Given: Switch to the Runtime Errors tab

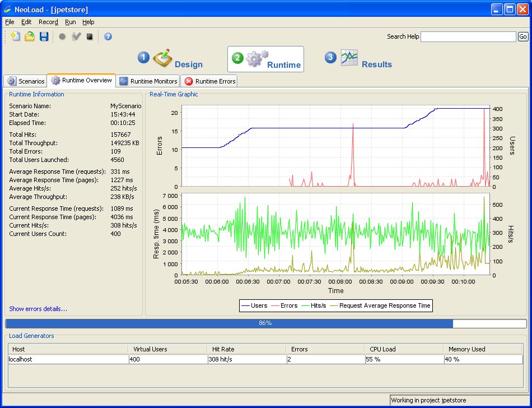Looking at the screenshot, I should tap(209, 81).
